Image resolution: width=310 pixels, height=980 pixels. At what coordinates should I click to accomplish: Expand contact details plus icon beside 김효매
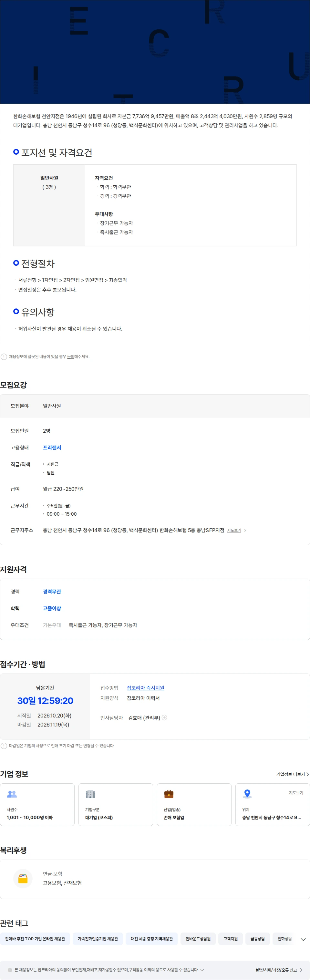coord(164,717)
